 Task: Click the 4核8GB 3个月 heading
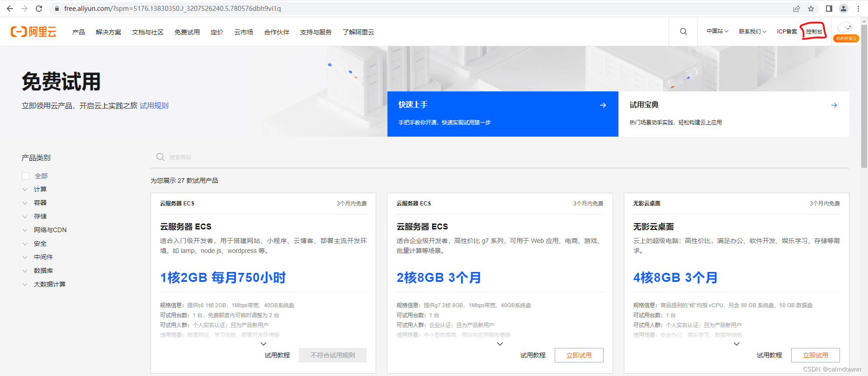pos(675,277)
